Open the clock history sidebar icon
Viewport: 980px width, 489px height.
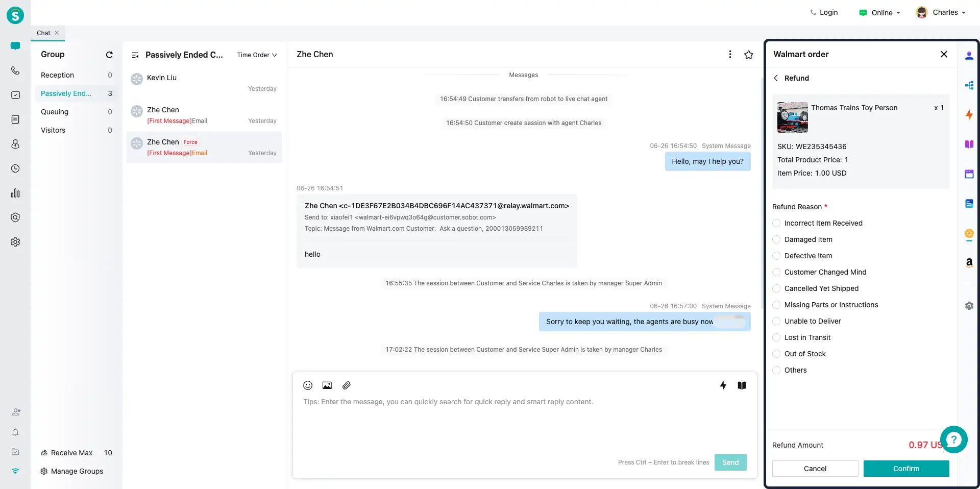15,168
